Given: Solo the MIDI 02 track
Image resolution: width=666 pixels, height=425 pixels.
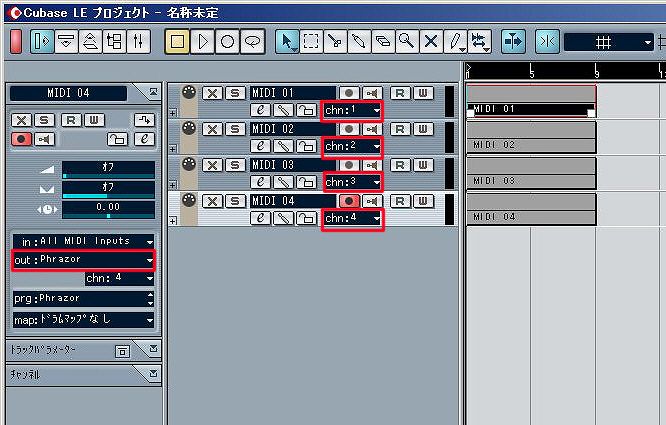Looking at the screenshot, I should click(x=235, y=129).
